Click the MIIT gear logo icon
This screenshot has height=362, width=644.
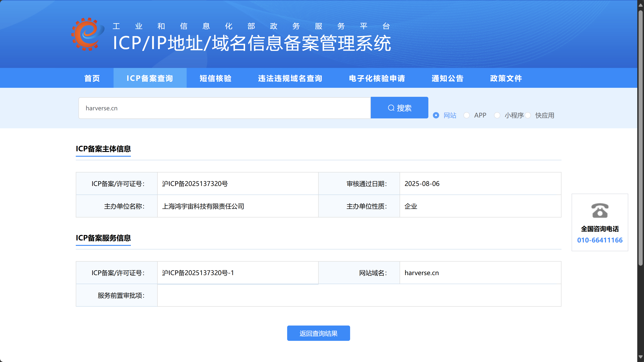click(x=87, y=34)
